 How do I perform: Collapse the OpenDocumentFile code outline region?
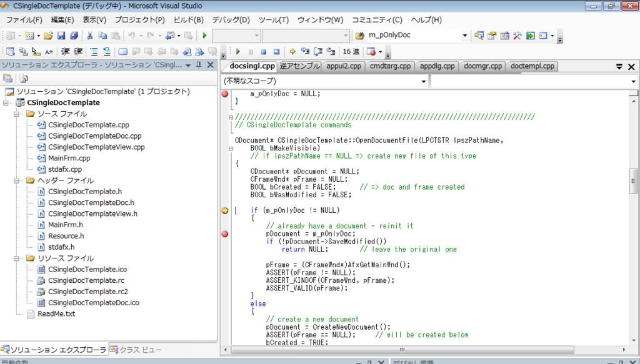231,149
